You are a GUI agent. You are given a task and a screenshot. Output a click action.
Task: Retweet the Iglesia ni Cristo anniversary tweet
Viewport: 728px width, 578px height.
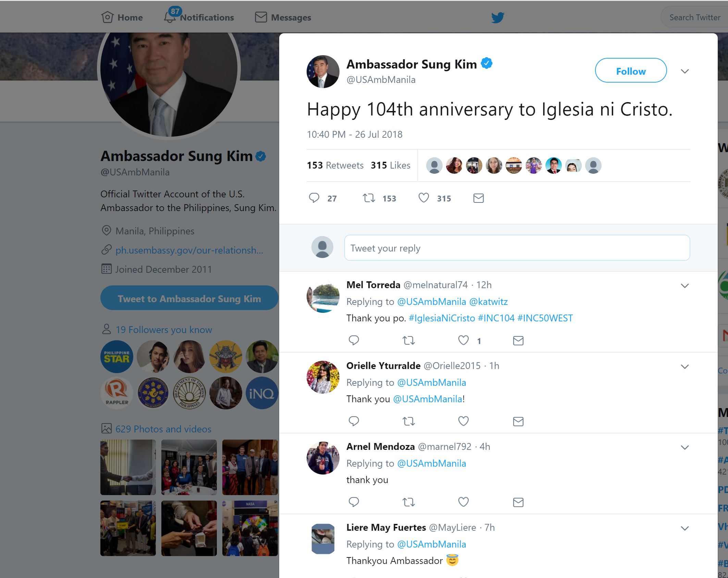point(369,198)
